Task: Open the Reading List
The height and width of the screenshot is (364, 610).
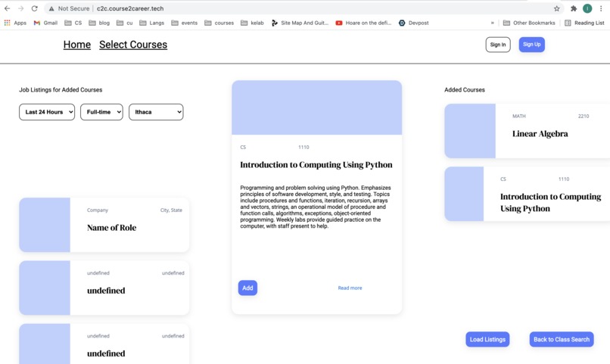Action: (x=584, y=23)
